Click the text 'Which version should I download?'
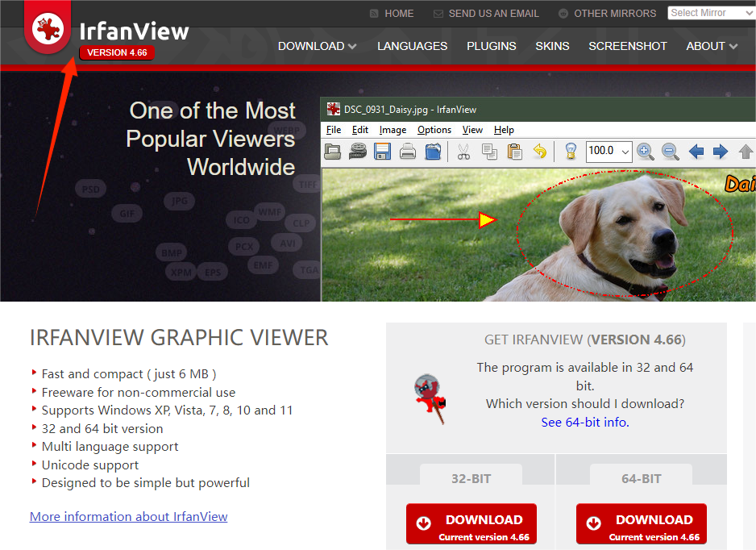The height and width of the screenshot is (550, 756). pyautogui.click(x=585, y=404)
